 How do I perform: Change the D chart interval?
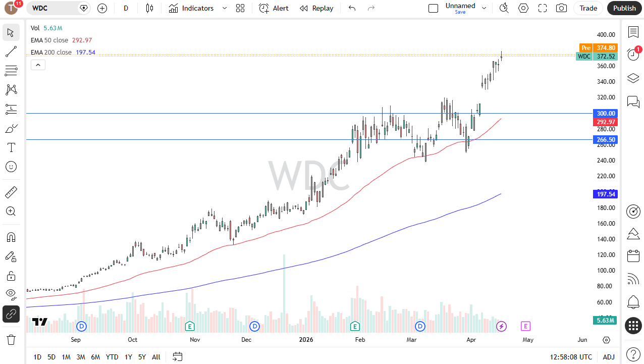[126, 8]
